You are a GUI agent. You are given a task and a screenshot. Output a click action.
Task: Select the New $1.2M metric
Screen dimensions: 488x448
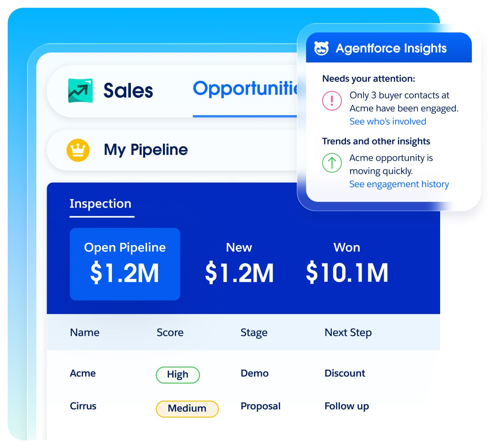[x=239, y=264]
